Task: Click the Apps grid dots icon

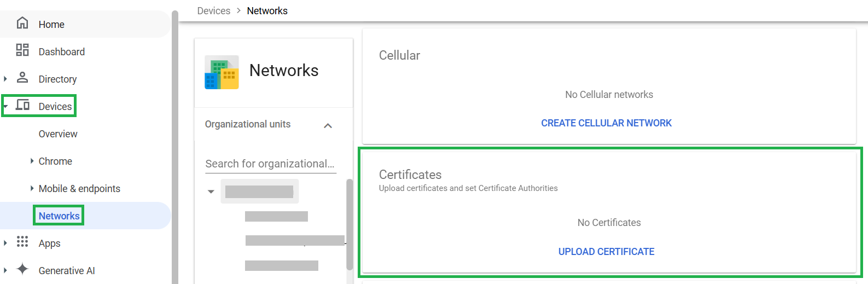Action: pyautogui.click(x=22, y=242)
